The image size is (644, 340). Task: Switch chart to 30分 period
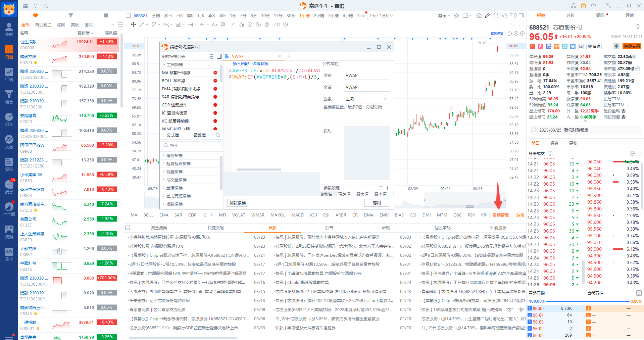pos(291,15)
